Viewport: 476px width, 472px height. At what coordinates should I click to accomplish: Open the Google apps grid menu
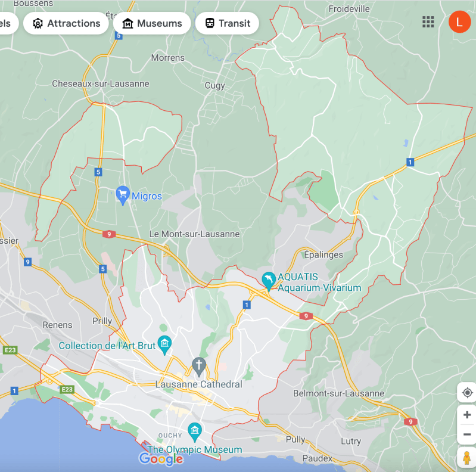[428, 23]
